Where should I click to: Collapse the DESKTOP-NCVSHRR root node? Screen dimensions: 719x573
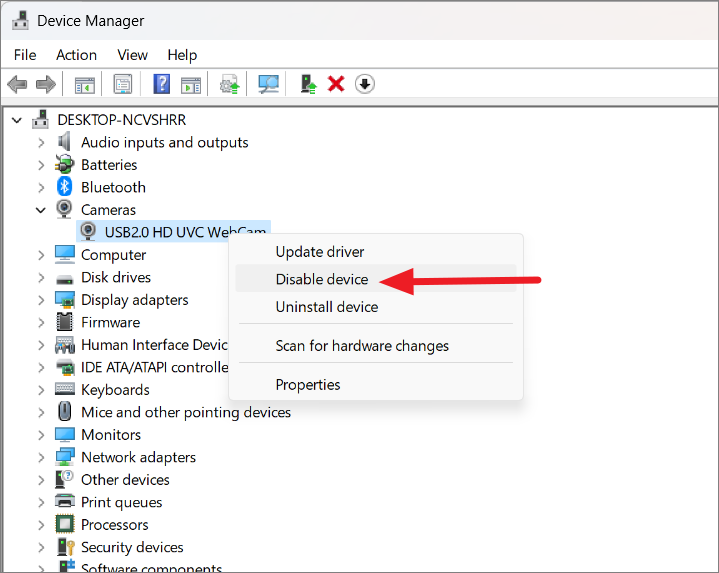[x=17, y=120]
